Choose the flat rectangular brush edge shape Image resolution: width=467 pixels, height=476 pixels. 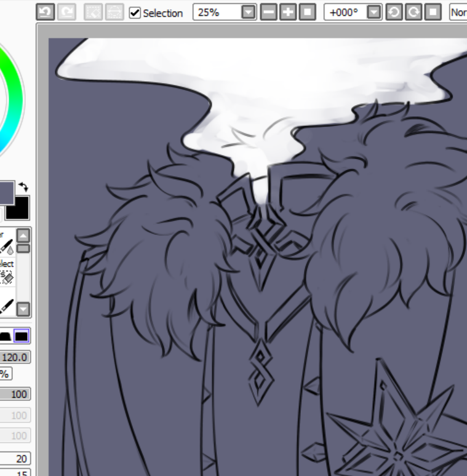22,336
